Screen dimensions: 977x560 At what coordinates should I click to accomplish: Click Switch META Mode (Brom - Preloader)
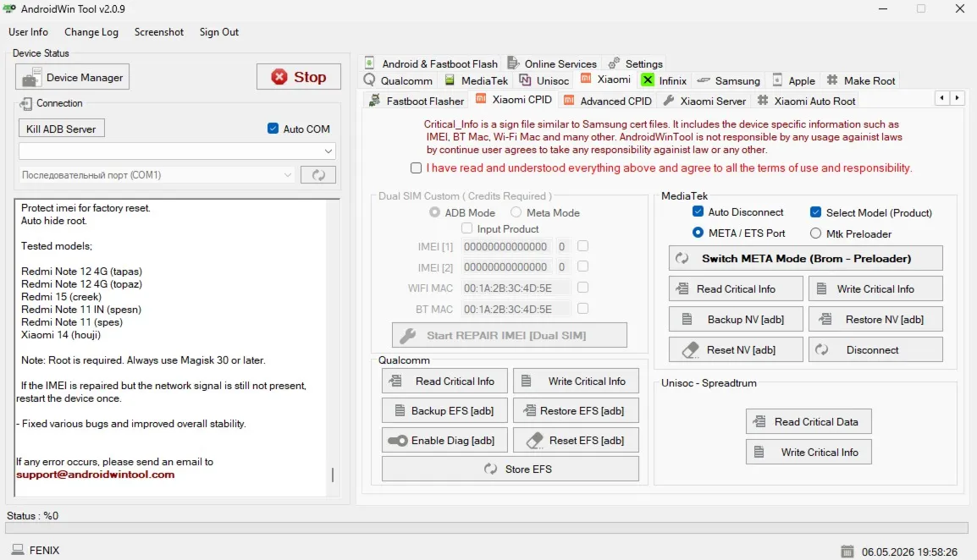pyautogui.click(x=806, y=259)
